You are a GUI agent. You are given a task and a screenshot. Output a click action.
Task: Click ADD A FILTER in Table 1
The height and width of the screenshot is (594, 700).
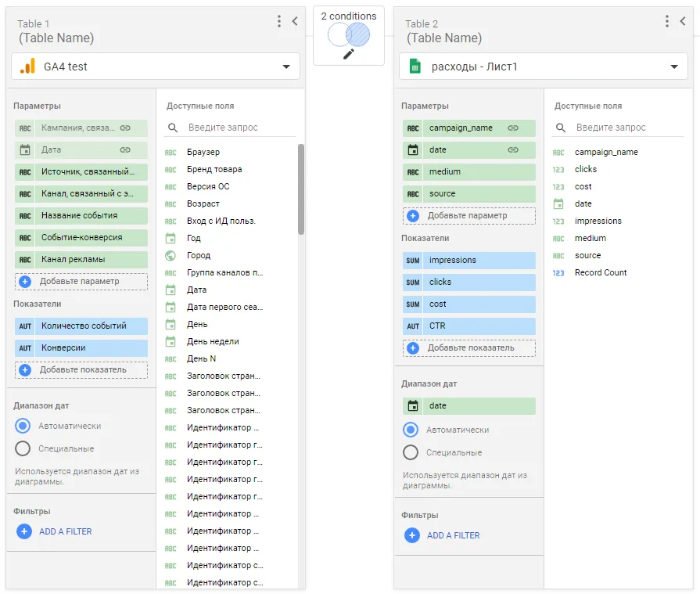pos(55,531)
